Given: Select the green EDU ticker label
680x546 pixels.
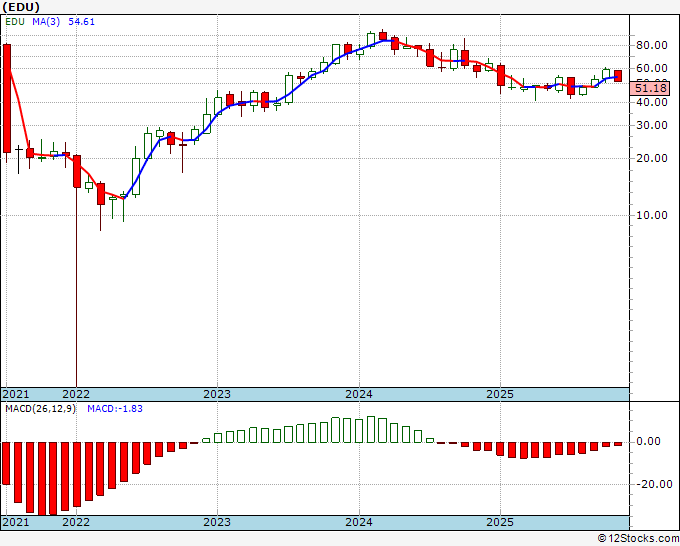Looking at the screenshot, I should pos(15,22).
